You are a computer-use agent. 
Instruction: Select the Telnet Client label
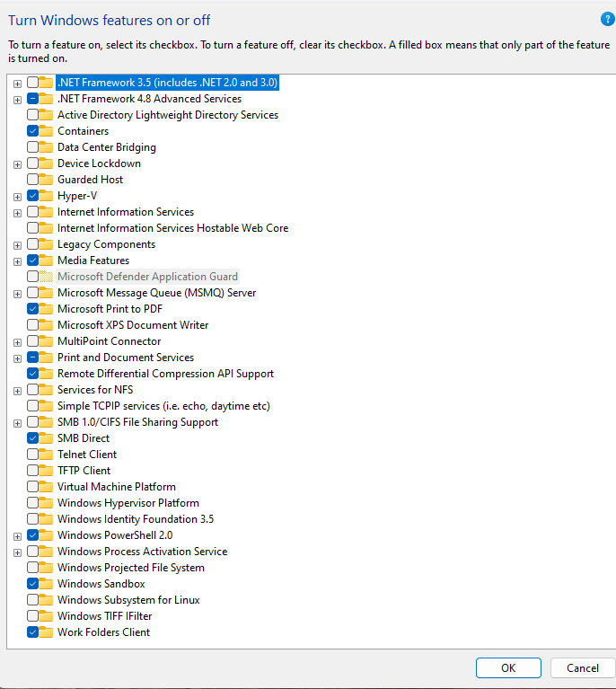click(87, 455)
